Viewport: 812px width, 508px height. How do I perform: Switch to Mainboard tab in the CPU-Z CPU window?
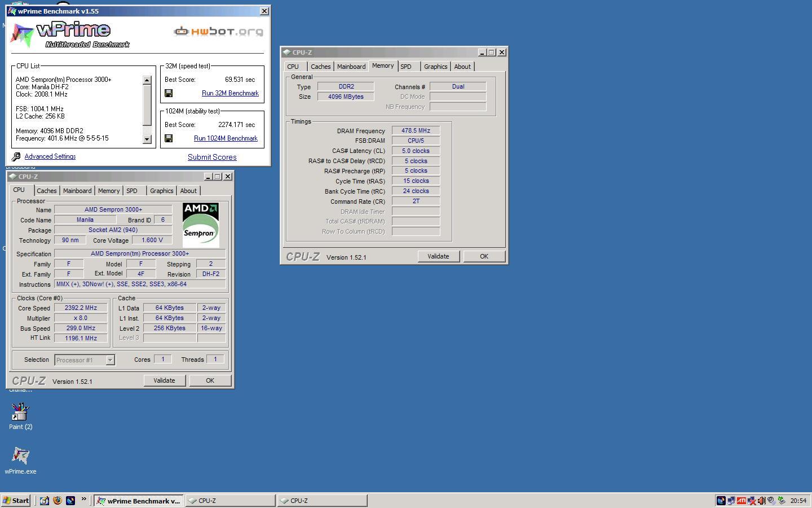[x=77, y=191]
